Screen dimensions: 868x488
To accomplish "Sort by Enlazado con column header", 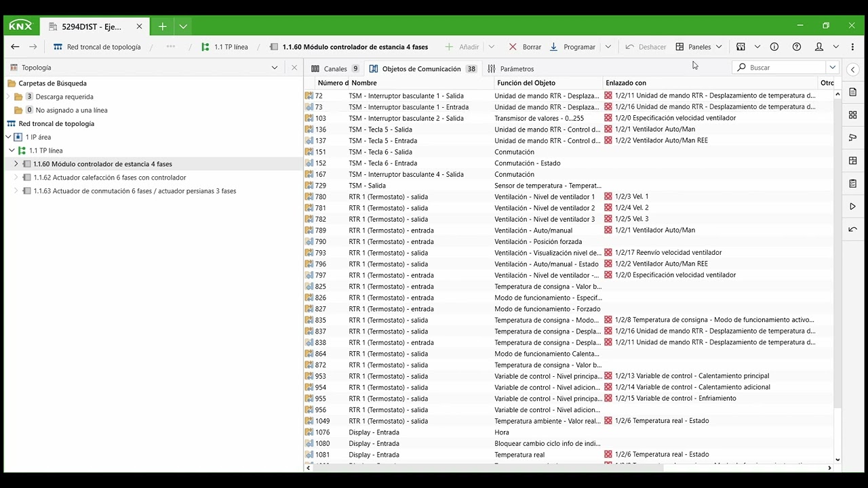I will point(711,83).
